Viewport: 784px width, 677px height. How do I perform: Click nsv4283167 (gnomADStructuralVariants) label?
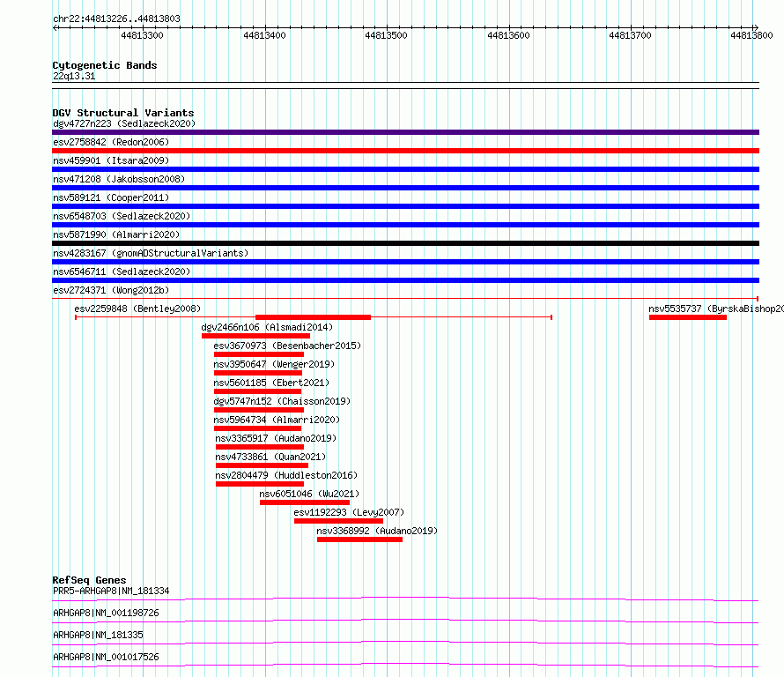(151, 253)
